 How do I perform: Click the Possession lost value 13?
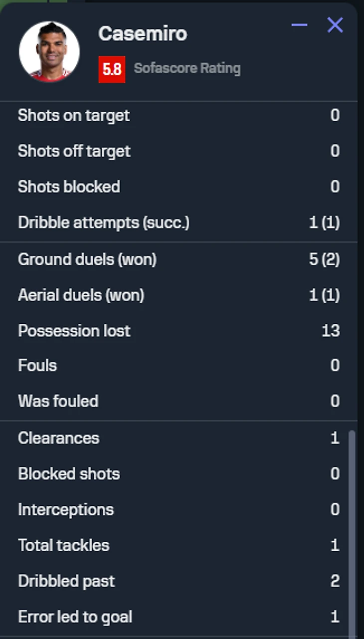point(331,331)
